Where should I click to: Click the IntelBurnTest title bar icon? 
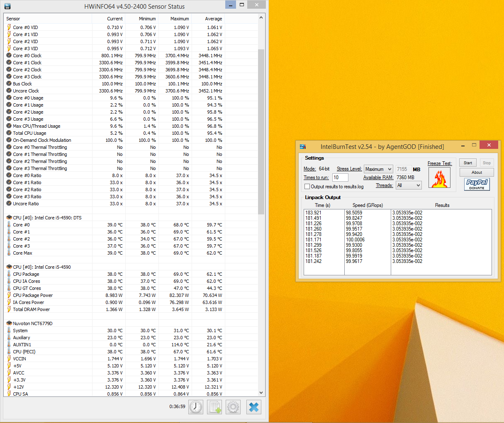click(x=303, y=146)
